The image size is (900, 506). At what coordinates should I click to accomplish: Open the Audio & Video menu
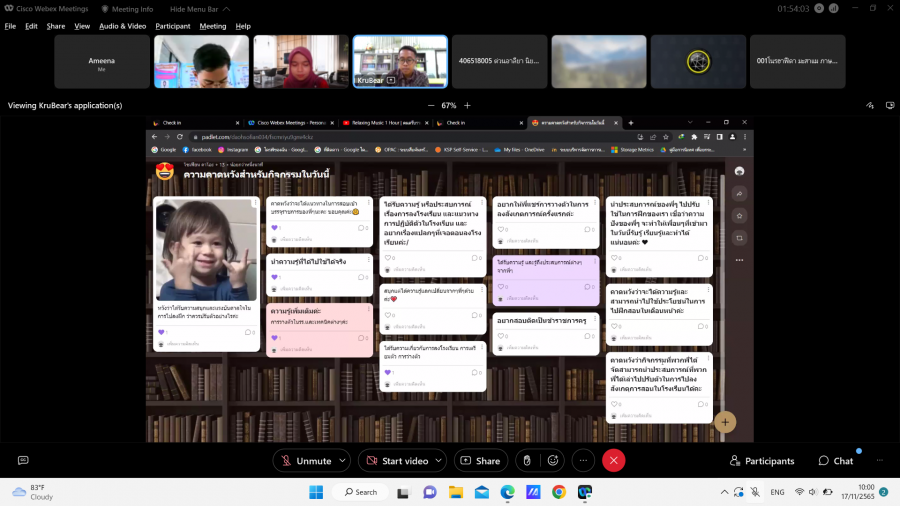(122, 26)
